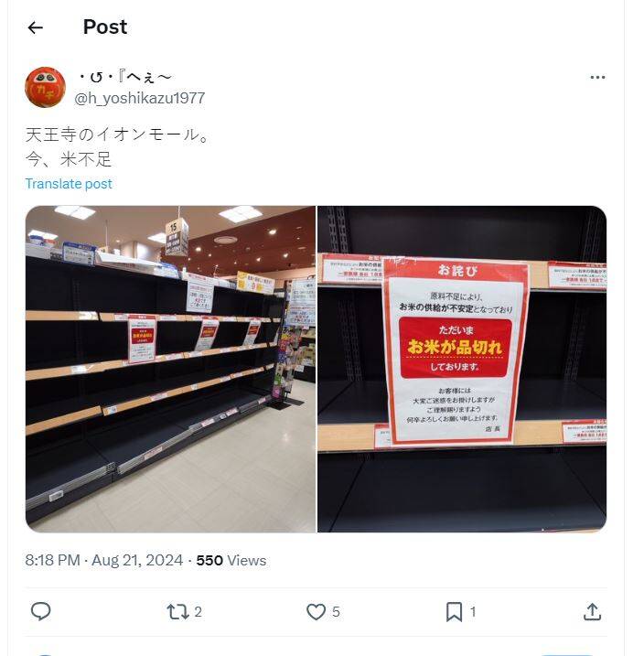
Task: Open the three-dot more options menu
Action: 597,78
